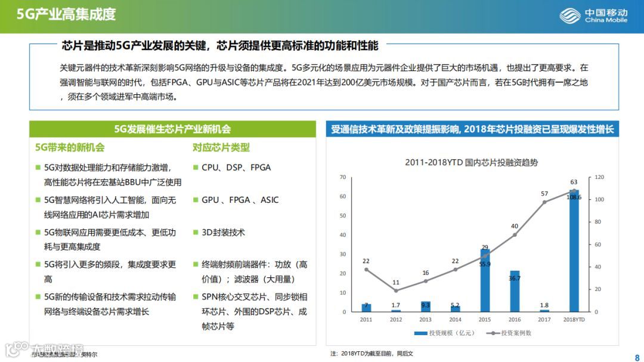Click the data label "55.9" on the 2015 bar
Viewport: 644px width, 362px height.
(x=485, y=264)
